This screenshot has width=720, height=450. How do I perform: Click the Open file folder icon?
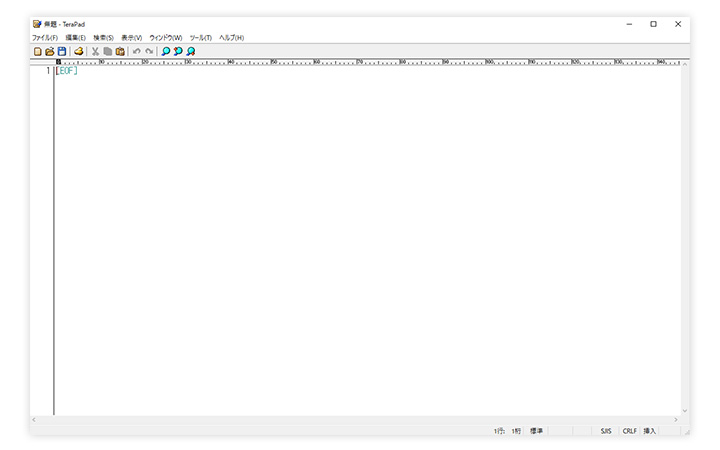[x=49, y=51]
